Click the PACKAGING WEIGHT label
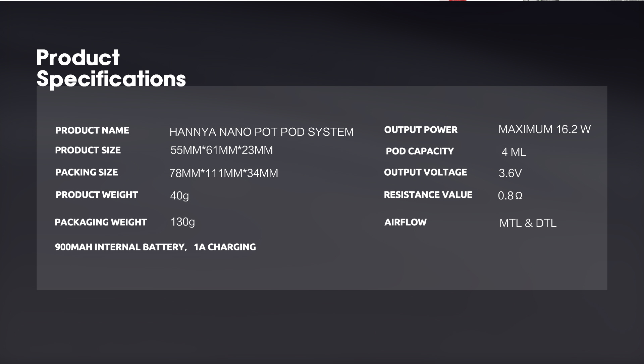This screenshot has width=644, height=364. coord(101,222)
